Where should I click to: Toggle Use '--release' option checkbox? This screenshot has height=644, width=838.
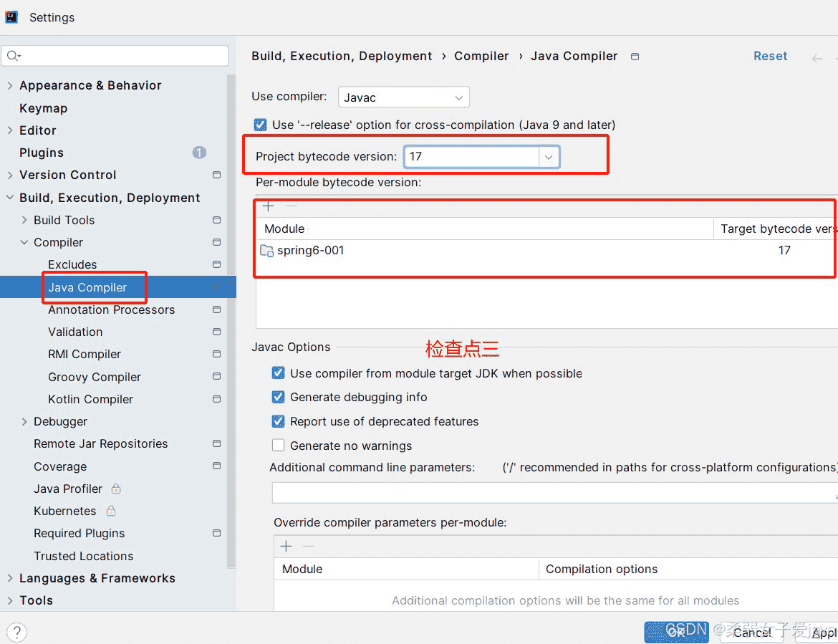pyautogui.click(x=260, y=125)
